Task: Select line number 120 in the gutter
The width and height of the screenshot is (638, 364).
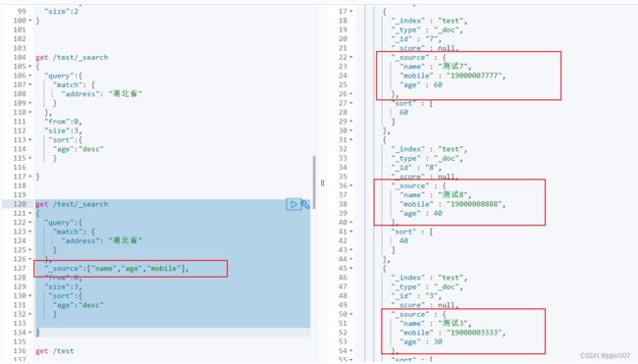Action: pos(20,204)
